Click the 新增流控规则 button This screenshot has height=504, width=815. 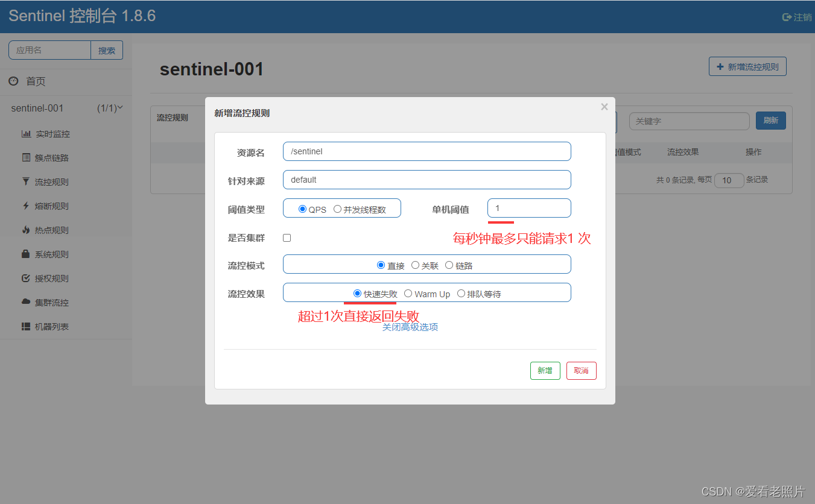point(747,66)
